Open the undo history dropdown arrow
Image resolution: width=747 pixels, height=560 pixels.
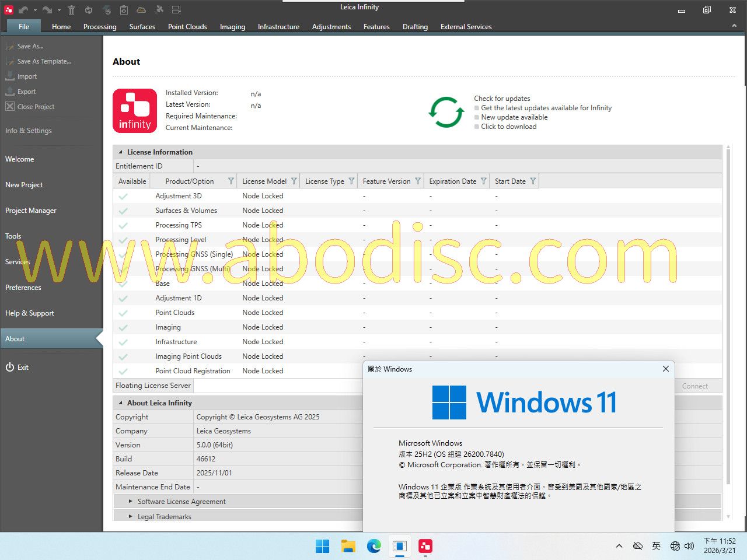click(35, 10)
